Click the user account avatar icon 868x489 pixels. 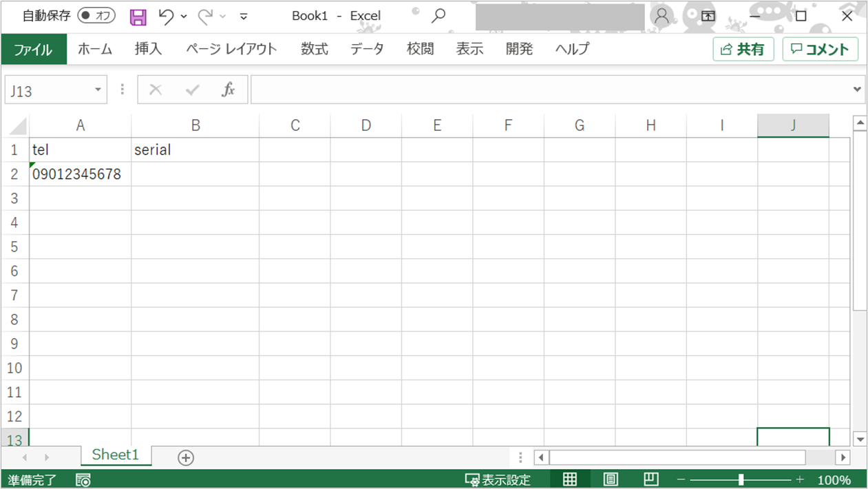tap(661, 16)
